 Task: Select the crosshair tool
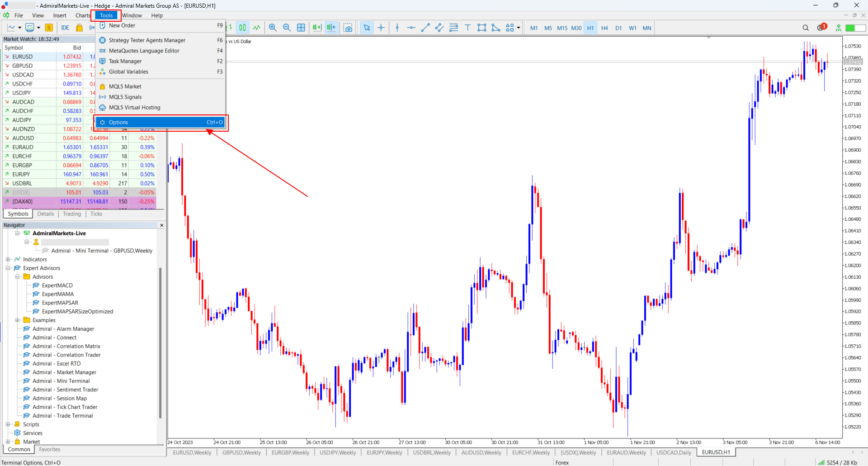click(381, 28)
